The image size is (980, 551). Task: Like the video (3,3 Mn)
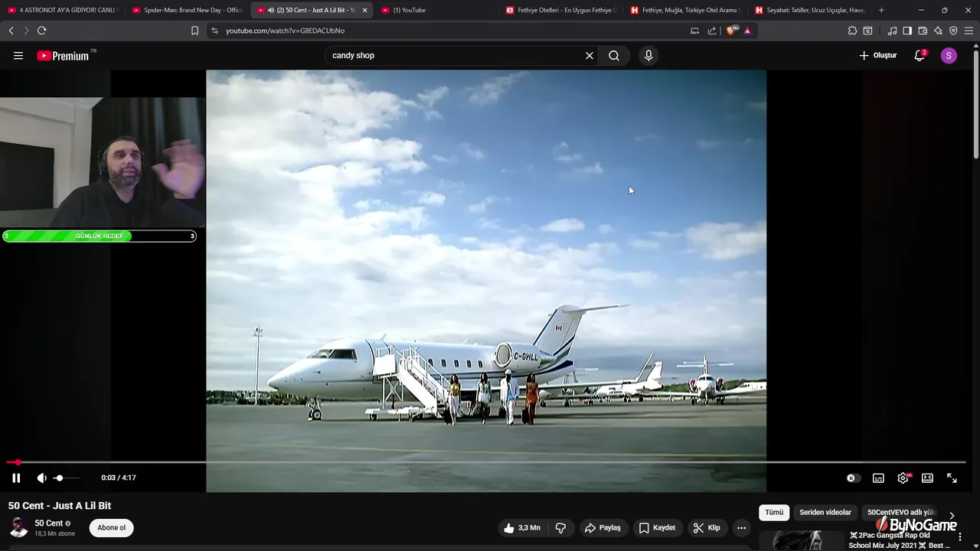[522, 527]
